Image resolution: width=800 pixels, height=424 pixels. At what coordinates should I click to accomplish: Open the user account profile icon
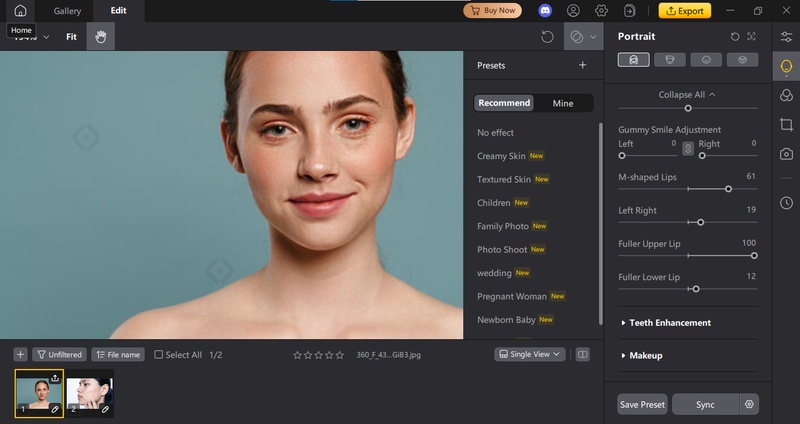pyautogui.click(x=573, y=11)
